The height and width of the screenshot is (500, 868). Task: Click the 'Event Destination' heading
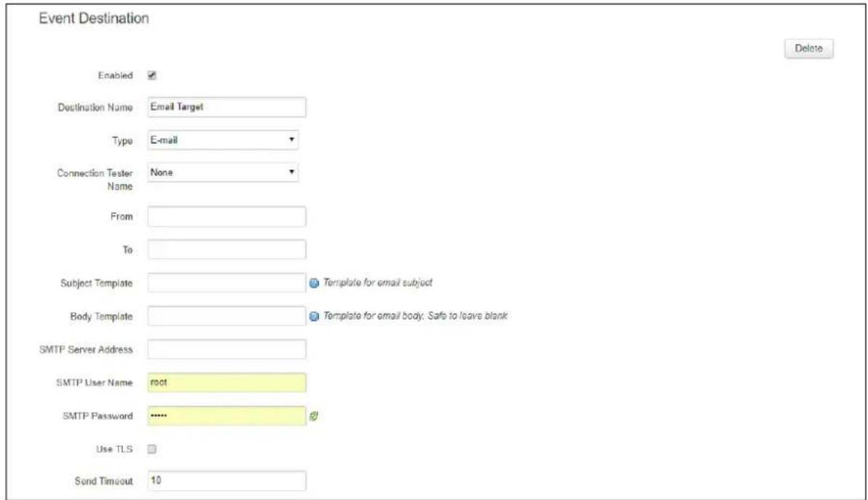(94, 18)
